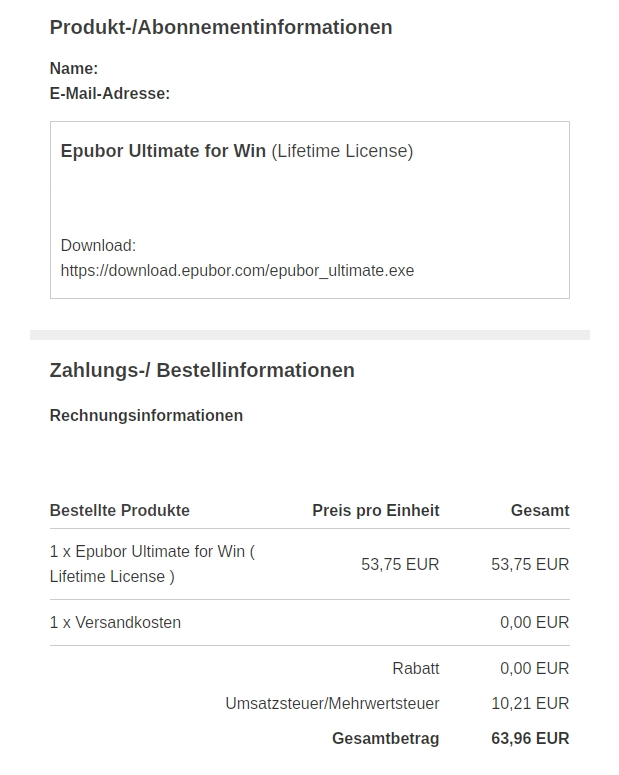Image resolution: width=619 pixels, height=775 pixels.
Task: Click the Download: label in product box
Action: pyautogui.click(x=98, y=245)
